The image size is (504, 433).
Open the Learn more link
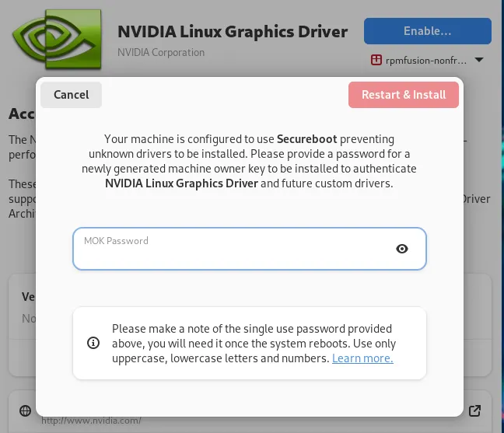tap(362, 358)
